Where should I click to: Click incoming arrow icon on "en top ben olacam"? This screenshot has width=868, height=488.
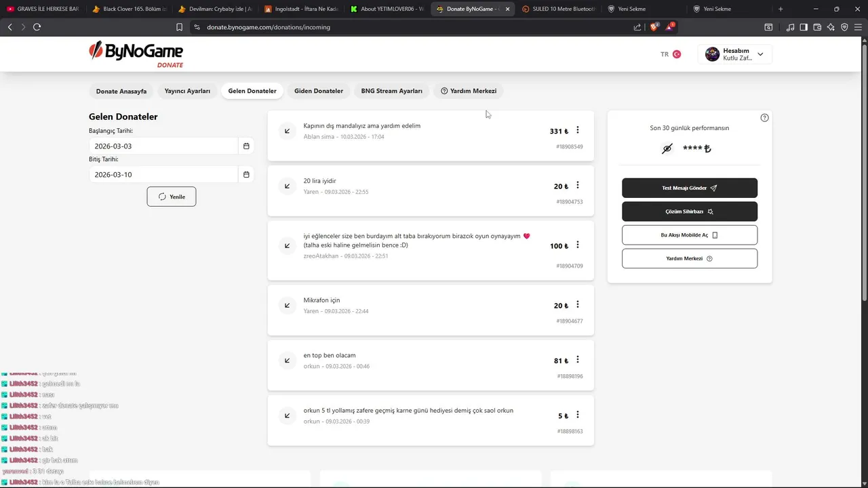[x=288, y=361]
